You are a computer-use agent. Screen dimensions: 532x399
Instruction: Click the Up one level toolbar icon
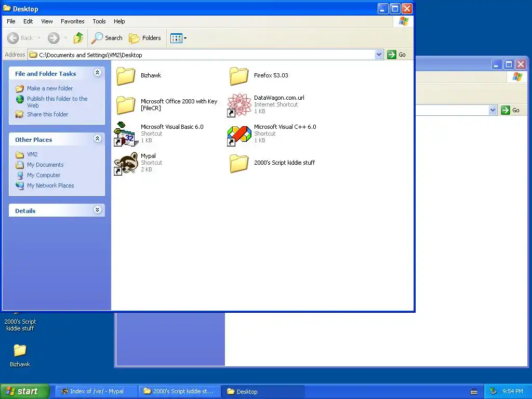[78, 38]
